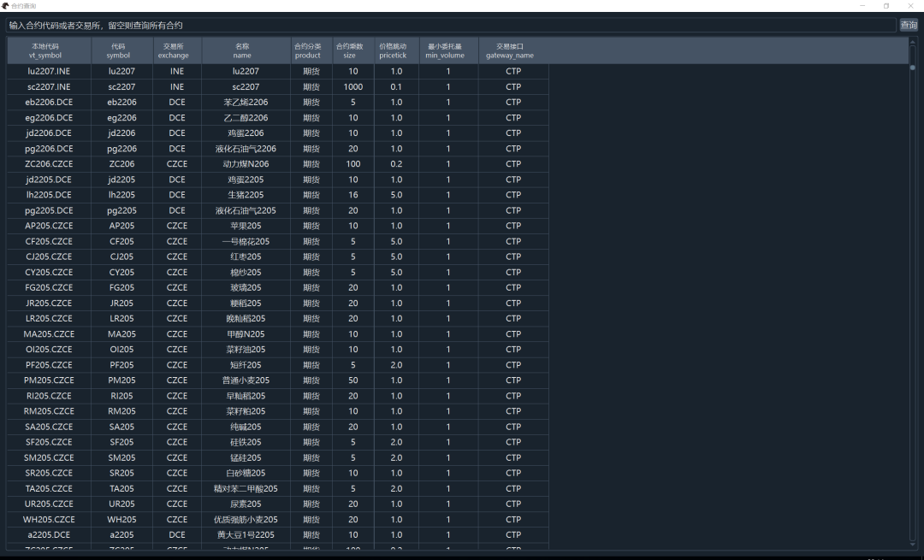The height and width of the screenshot is (560, 924).
Task: Click the symbol column header
Action: (x=122, y=50)
